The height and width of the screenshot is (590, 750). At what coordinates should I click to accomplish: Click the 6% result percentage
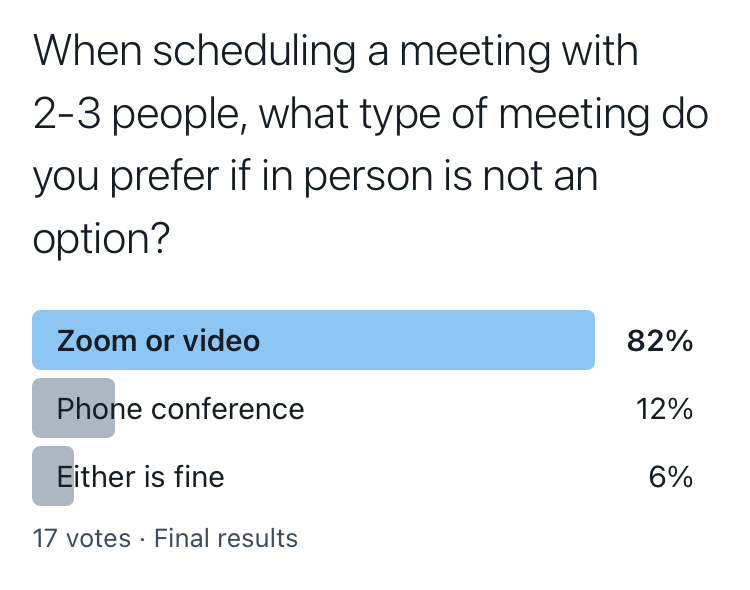[x=670, y=476]
